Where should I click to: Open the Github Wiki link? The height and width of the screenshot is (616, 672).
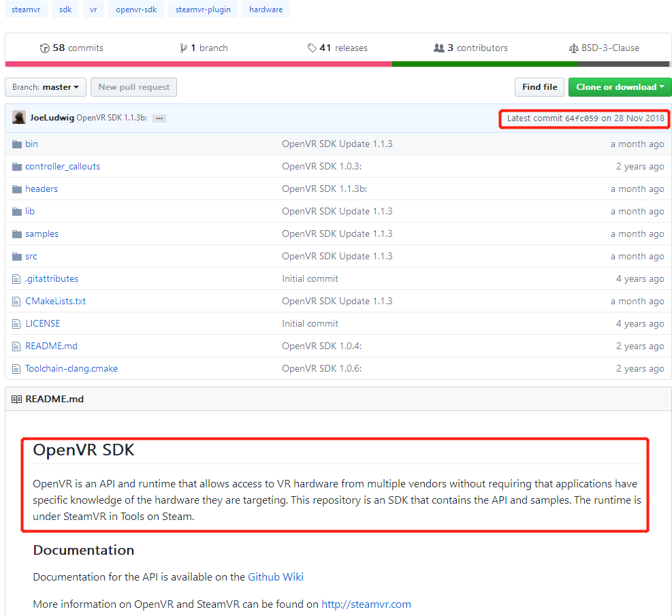(x=276, y=577)
